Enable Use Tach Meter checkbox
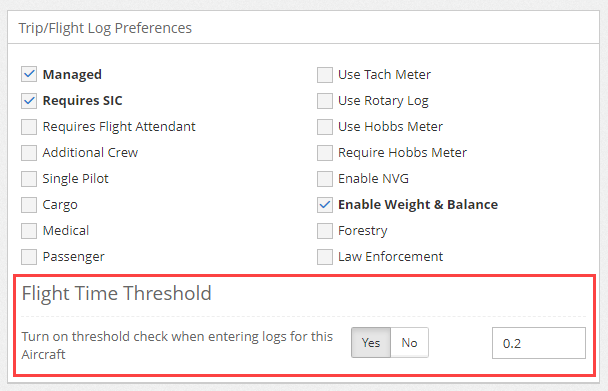Viewport: 608px width, 391px height. (325, 74)
